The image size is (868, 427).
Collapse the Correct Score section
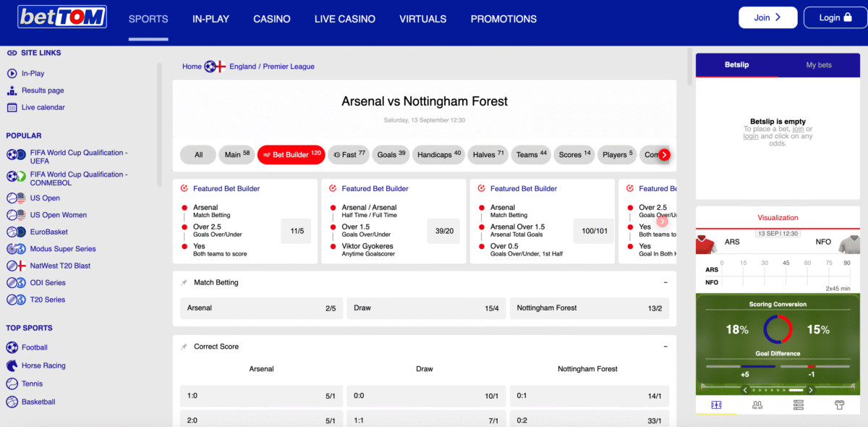[665, 347]
